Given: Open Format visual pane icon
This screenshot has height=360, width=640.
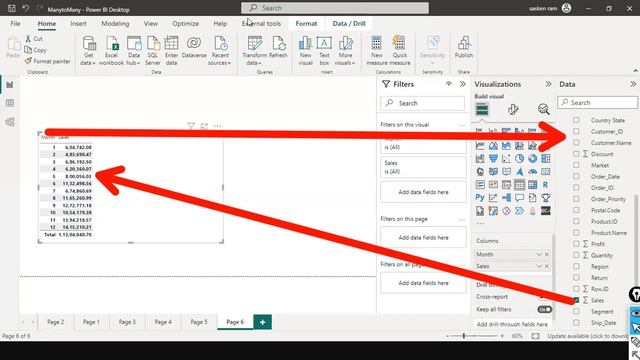Looking at the screenshot, I should click(513, 109).
